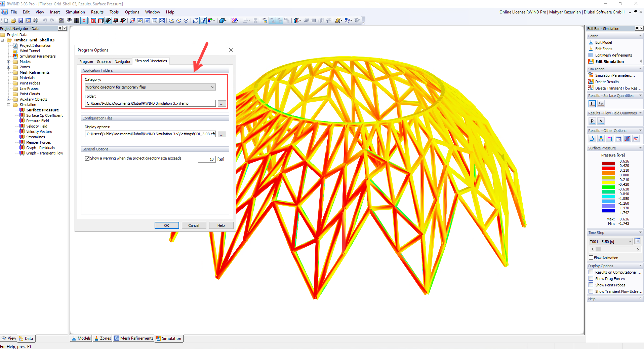Viewport: 644px width, 349px height.
Task: Click the working directory folder path field
Action: (x=150, y=103)
